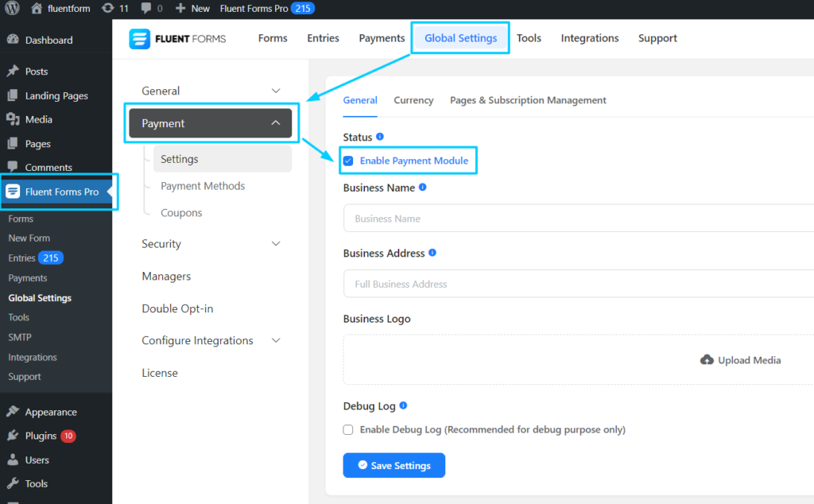The width and height of the screenshot is (814, 504).
Task: Open the Forms top navigation item
Action: click(x=273, y=38)
